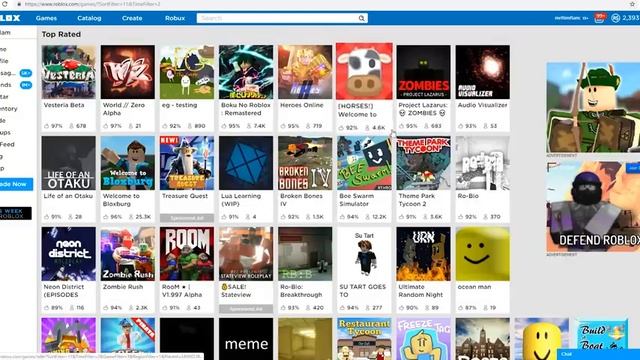Click the Broken Bones IV title link
The image size is (640, 360).
[x=301, y=200]
